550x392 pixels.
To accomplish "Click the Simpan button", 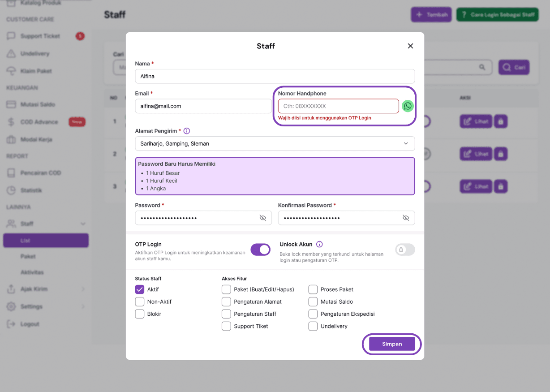I will point(392,344).
